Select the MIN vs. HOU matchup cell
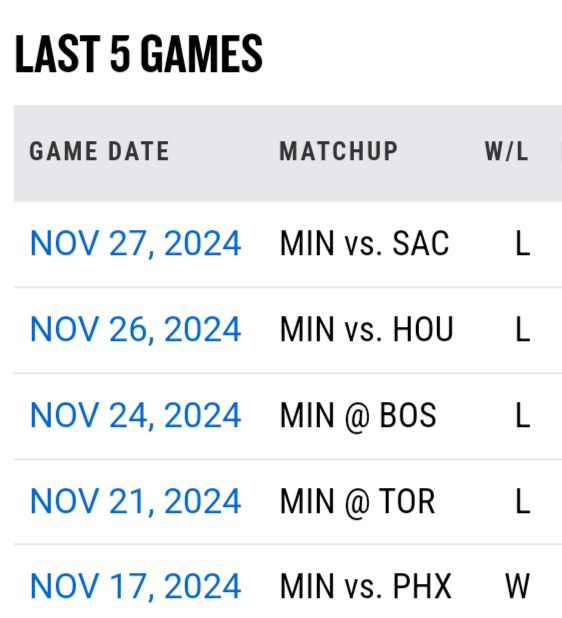 tap(367, 329)
